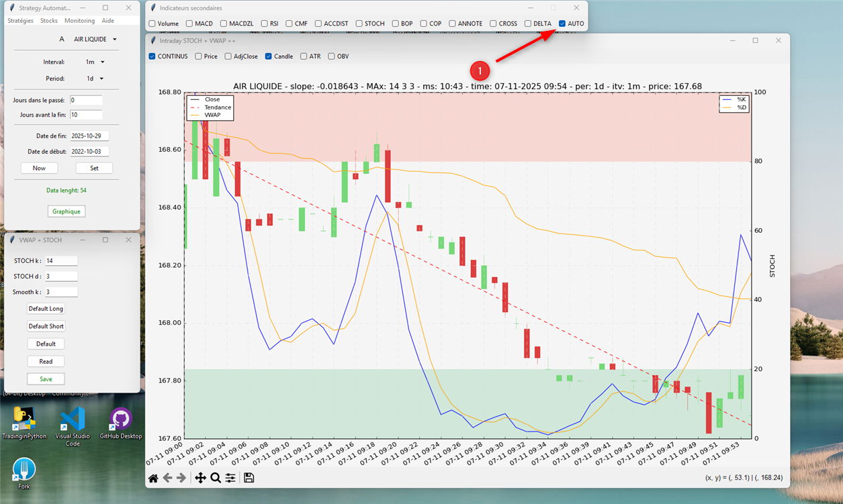
Task: Open GitHub Desktop shortcut icon
Action: tap(121, 420)
